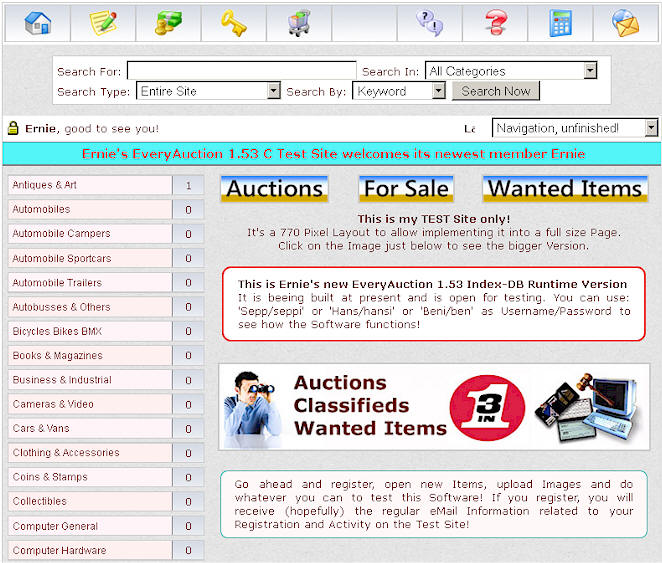Browse the Automobile Sportcars category
Image resolution: width=662 pixels, height=563 pixels.
click(90, 258)
